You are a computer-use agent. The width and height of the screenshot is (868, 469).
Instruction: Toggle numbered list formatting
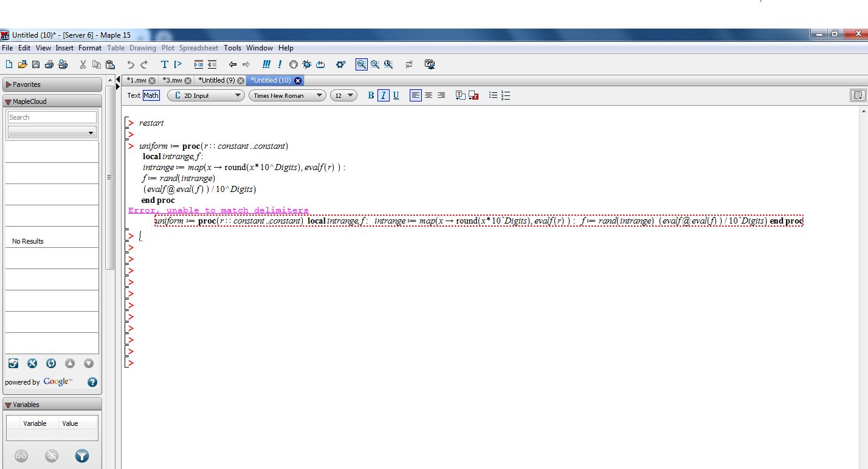[506, 95]
